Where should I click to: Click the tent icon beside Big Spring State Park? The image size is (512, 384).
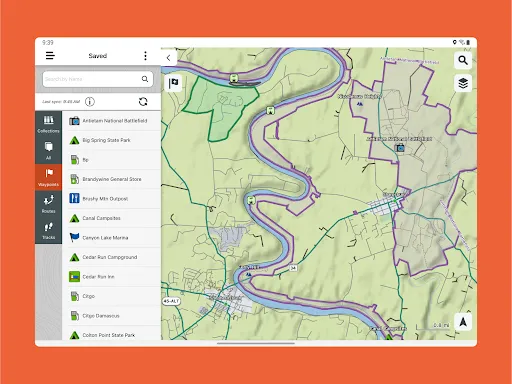pos(74,140)
